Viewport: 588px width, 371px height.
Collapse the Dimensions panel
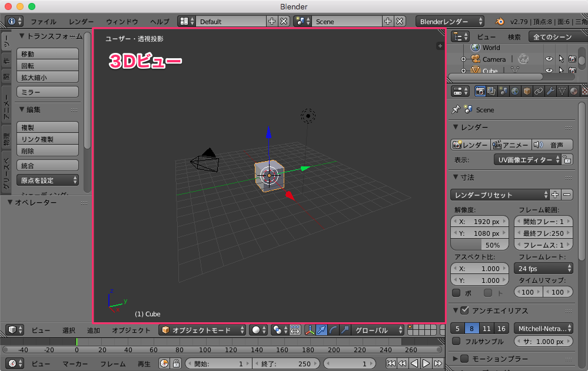[456, 177]
